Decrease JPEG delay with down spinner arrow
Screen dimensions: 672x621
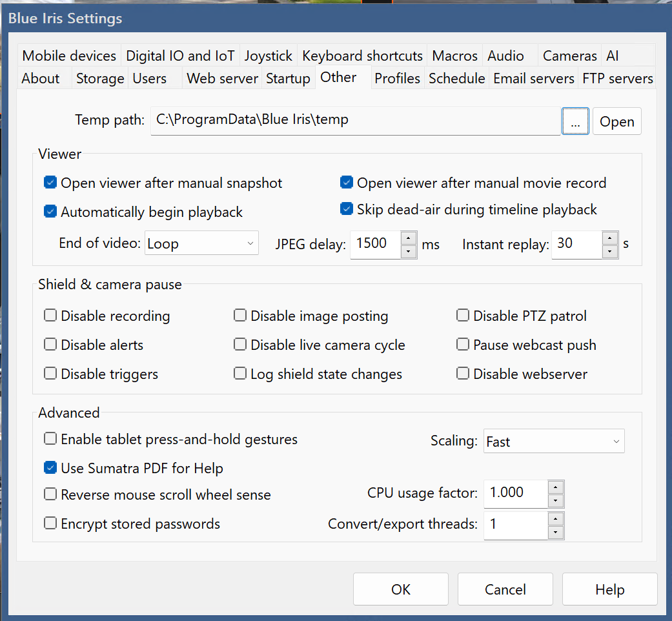tap(409, 252)
